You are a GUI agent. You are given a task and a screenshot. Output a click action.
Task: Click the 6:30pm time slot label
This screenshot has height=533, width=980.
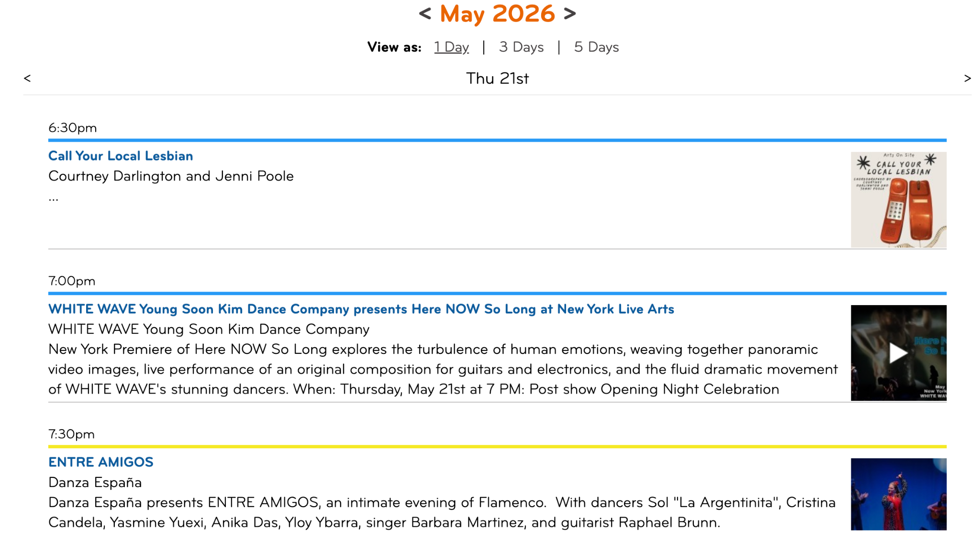[x=73, y=128]
